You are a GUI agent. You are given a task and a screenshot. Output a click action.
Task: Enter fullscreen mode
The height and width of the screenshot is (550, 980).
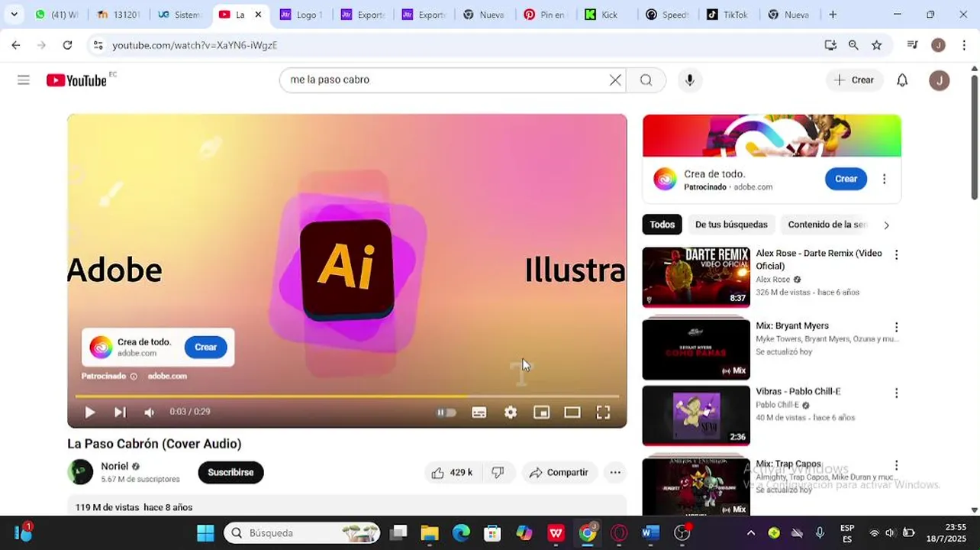click(x=603, y=412)
